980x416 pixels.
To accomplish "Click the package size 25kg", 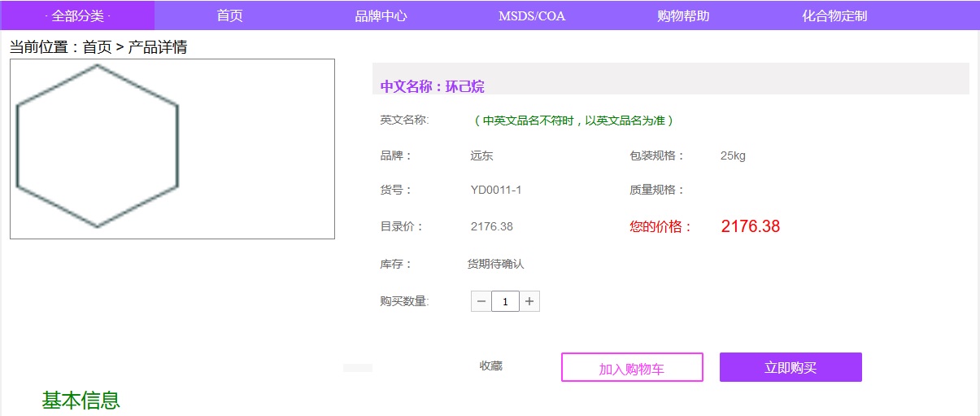I will [x=733, y=156].
